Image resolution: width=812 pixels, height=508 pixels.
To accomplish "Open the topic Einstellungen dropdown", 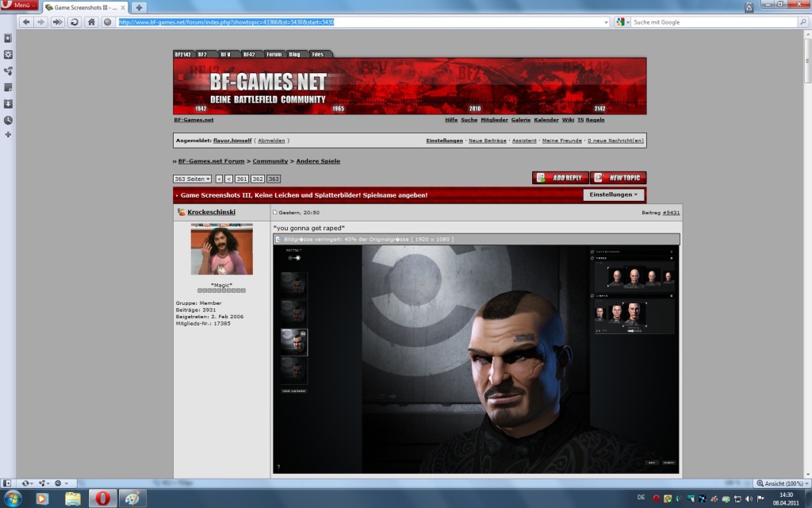I will click(x=614, y=195).
